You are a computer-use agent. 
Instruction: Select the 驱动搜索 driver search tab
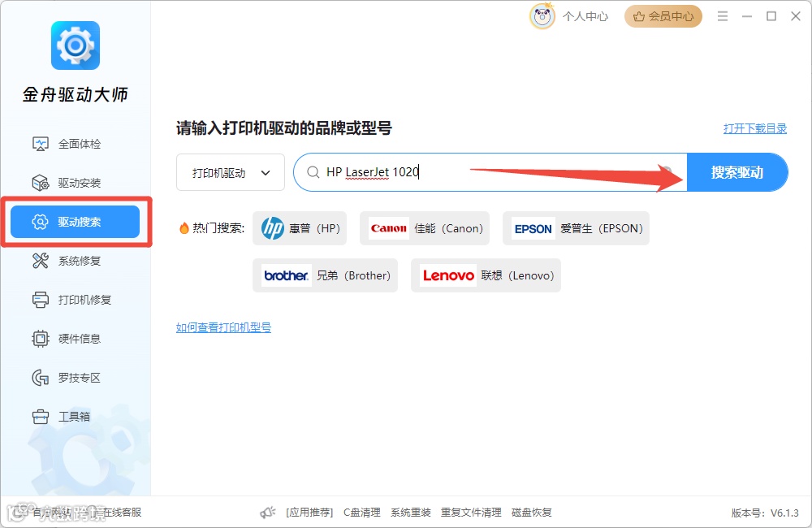(75, 222)
